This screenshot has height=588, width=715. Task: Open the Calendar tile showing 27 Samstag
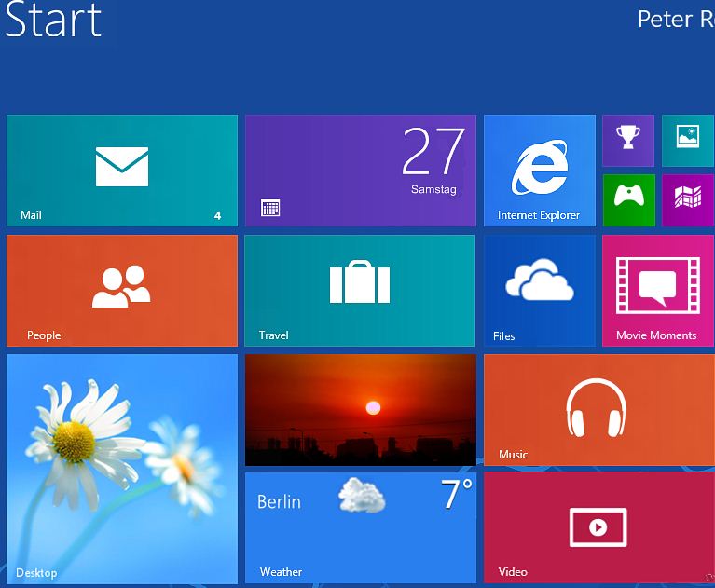(x=361, y=171)
